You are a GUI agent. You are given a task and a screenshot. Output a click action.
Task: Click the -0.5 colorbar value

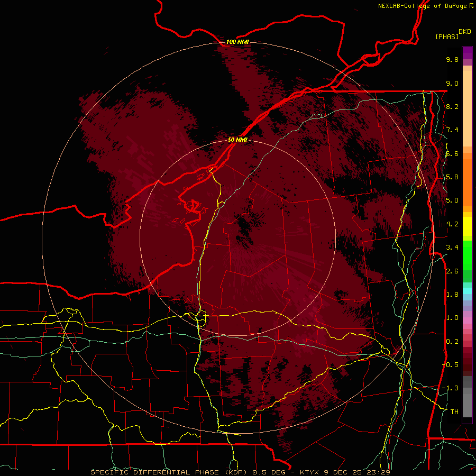coord(450,365)
